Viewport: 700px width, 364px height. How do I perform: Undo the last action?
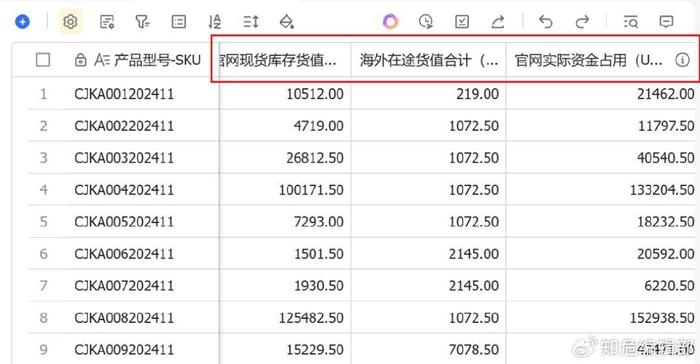click(x=546, y=21)
